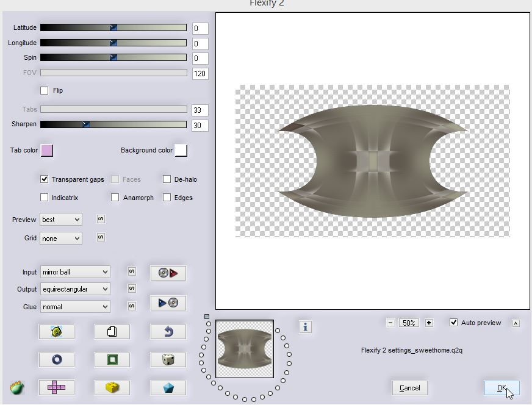Click the dice randomize button

click(x=168, y=359)
